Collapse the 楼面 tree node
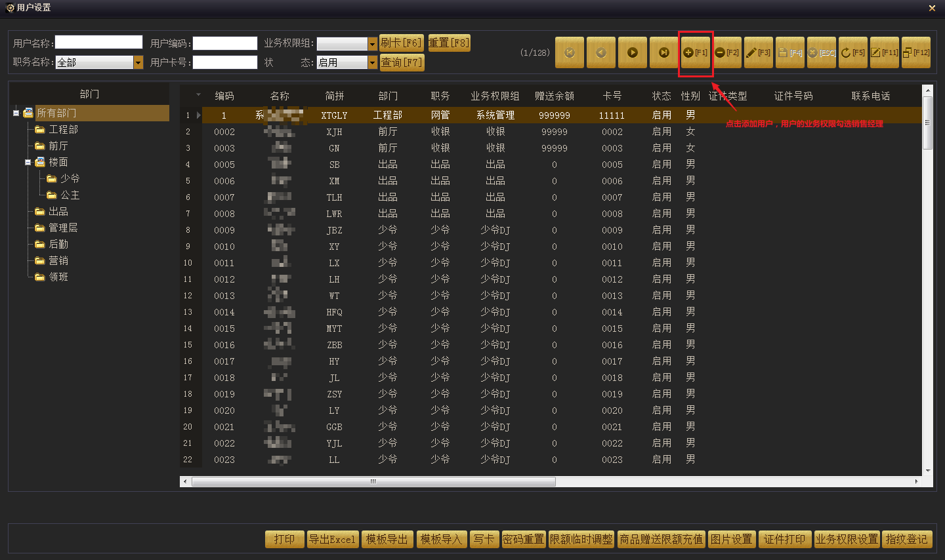This screenshot has height=560, width=945. pyautogui.click(x=28, y=162)
